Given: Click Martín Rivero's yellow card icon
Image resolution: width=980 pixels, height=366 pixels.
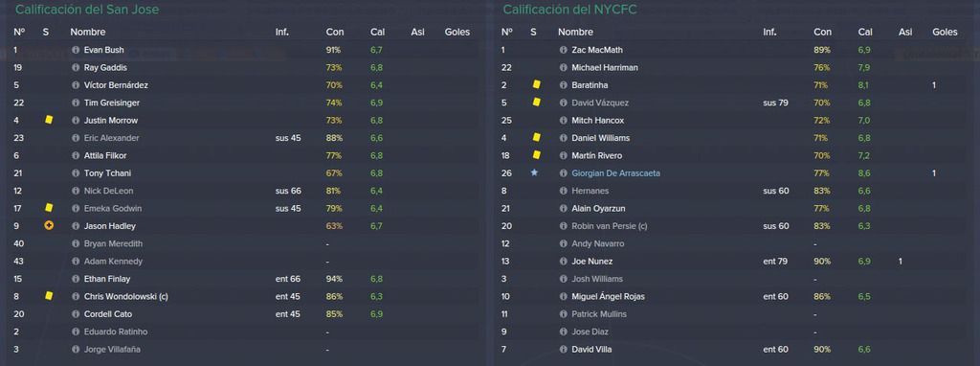Looking at the screenshot, I should (x=536, y=155).
